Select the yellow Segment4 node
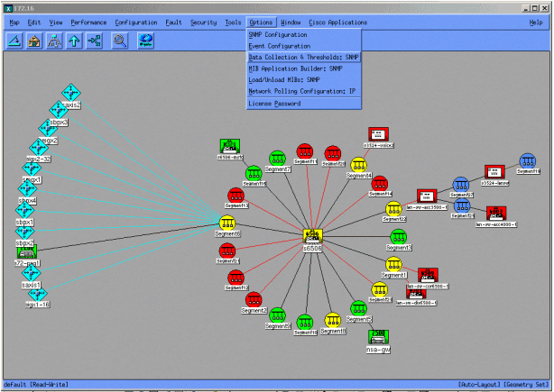The height and width of the screenshot is (392, 554). pyautogui.click(x=358, y=165)
